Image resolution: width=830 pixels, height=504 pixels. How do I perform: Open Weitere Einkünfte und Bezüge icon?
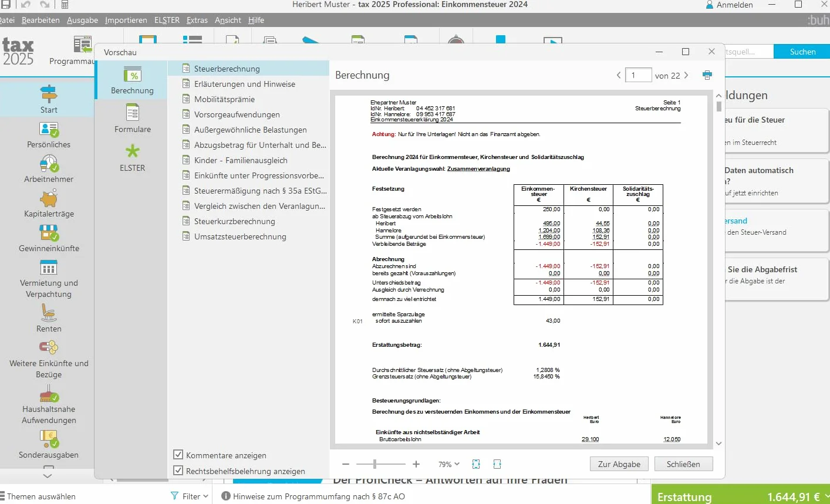tap(49, 347)
